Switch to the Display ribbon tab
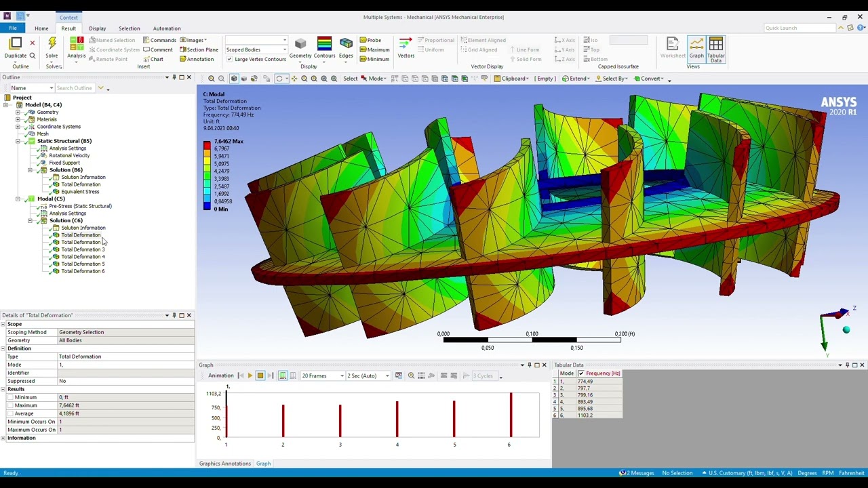 point(97,28)
